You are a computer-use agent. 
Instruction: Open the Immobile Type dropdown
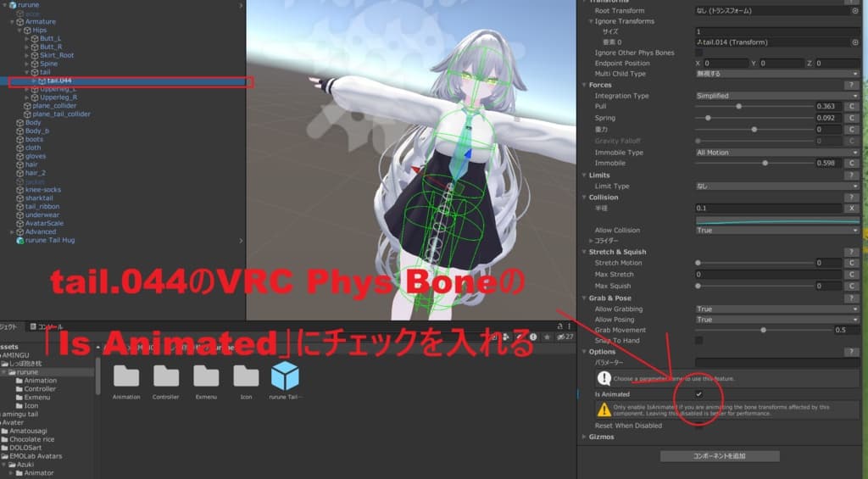pyautogui.click(x=777, y=153)
